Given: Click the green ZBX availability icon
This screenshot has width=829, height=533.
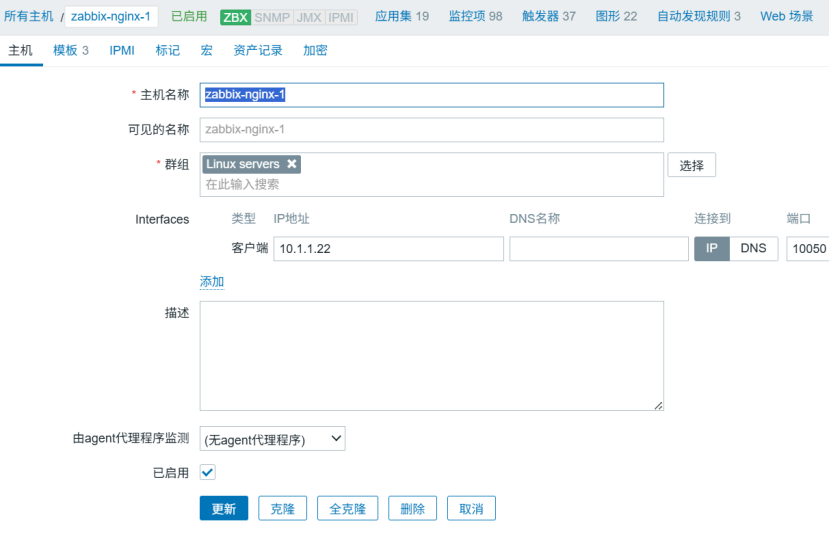Looking at the screenshot, I should (x=235, y=17).
